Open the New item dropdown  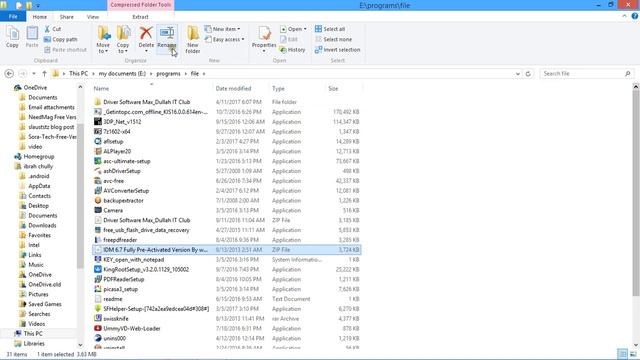coord(222,29)
